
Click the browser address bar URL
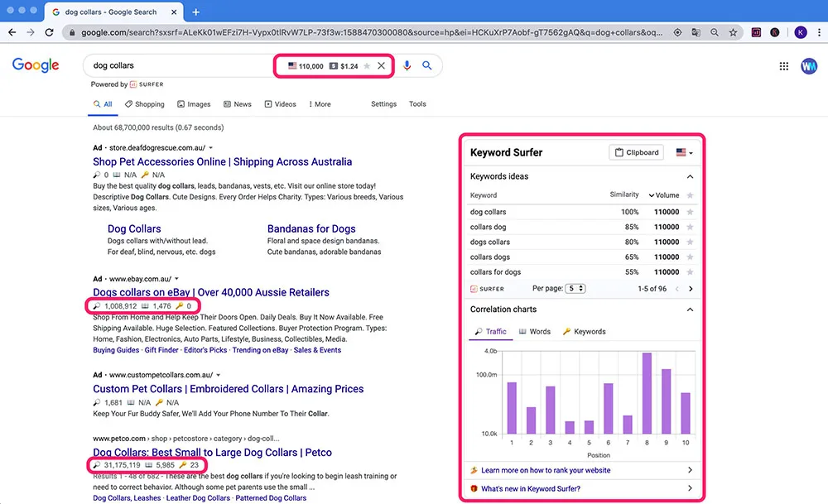[372, 33]
